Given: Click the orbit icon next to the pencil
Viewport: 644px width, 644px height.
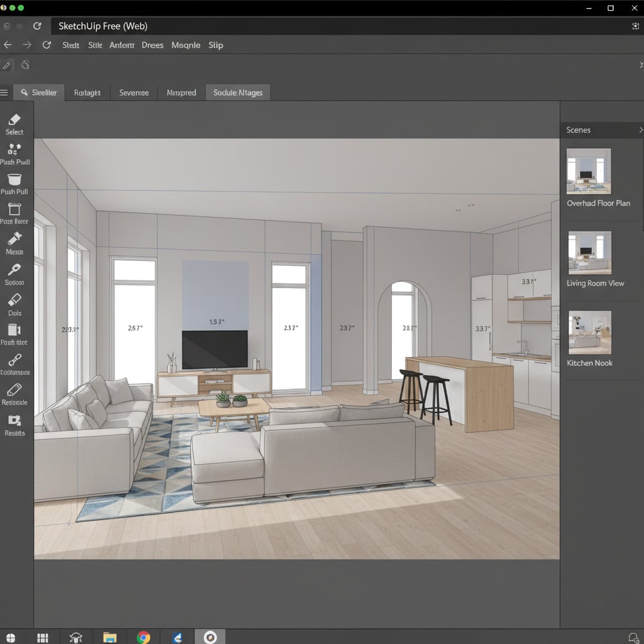Looking at the screenshot, I should [x=25, y=65].
